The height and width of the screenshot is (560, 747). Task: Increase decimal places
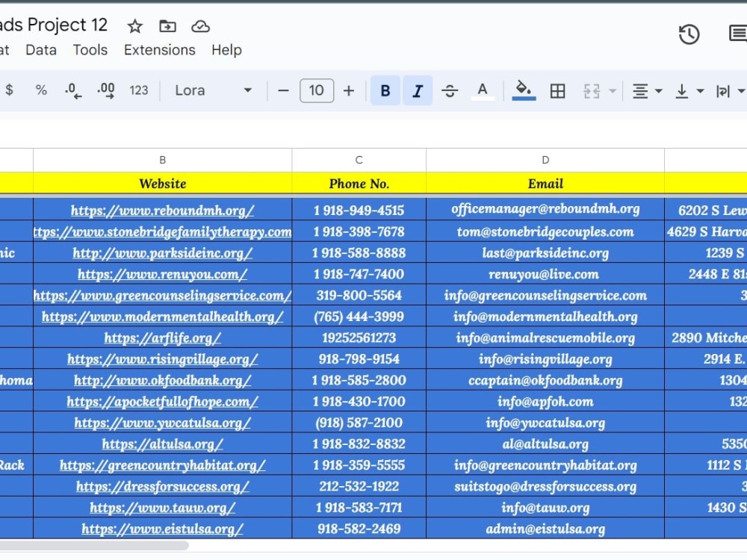pyautogui.click(x=105, y=90)
